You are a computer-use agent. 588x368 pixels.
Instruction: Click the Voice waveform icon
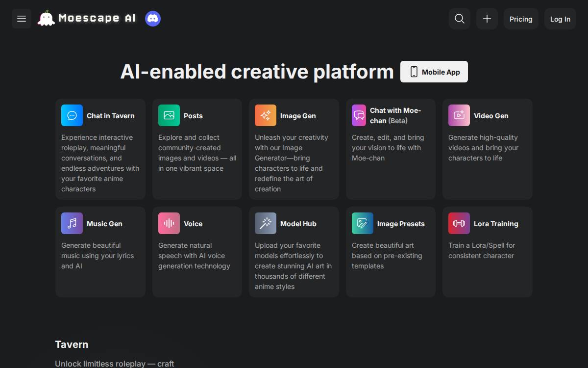coord(169,223)
